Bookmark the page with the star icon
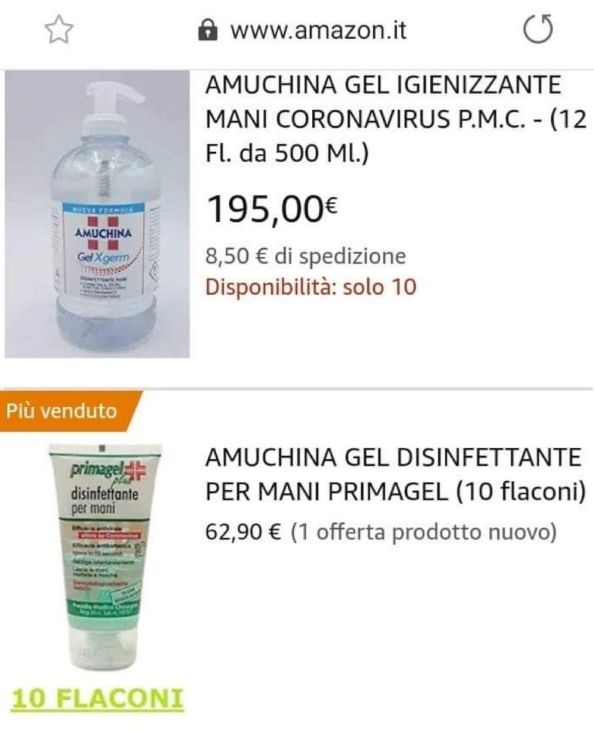This screenshot has height=730, width=594. [59, 30]
